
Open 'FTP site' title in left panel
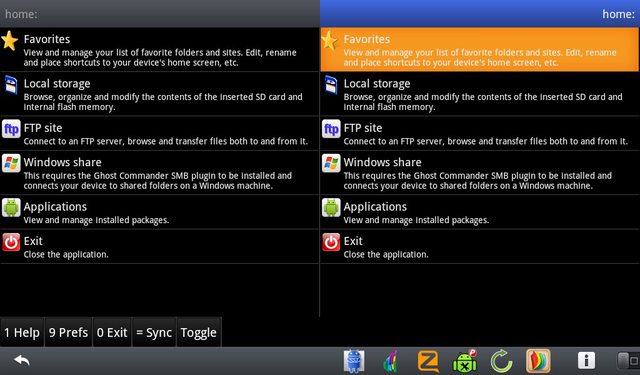[43, 128]
